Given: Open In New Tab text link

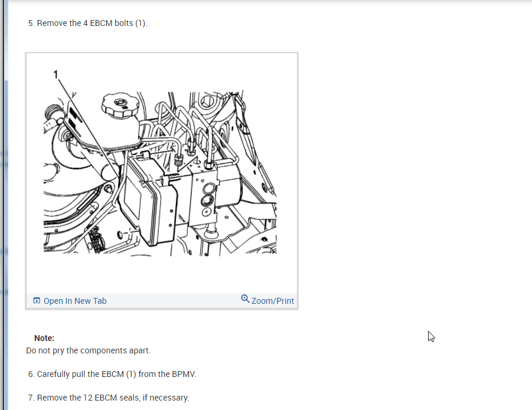Looking at the screenshot, I should [75, 301].
